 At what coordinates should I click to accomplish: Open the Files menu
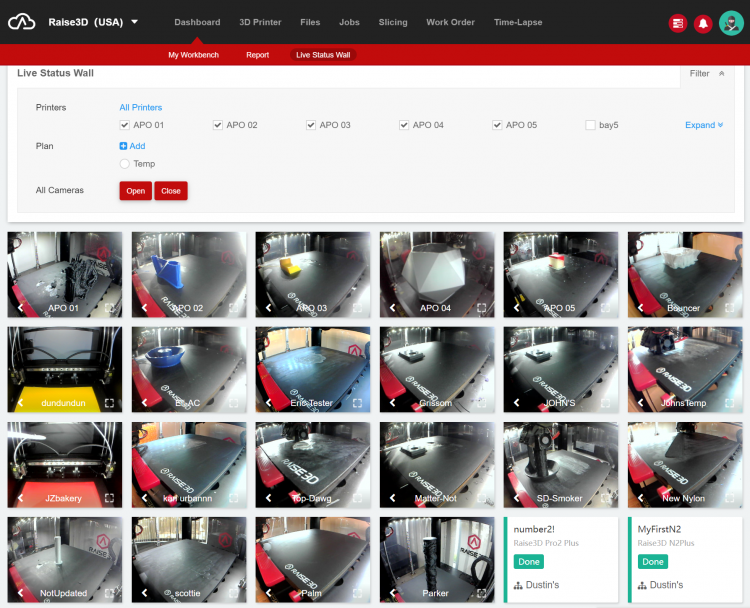310,22
